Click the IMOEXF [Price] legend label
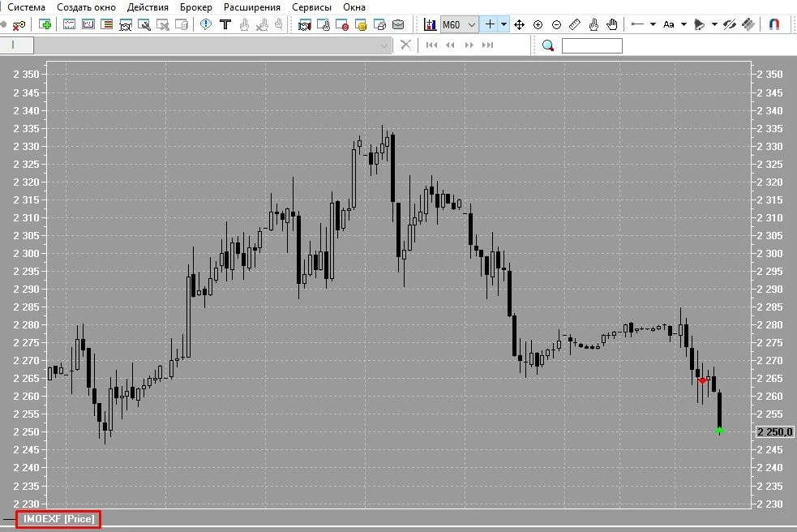Screen dimensions: 797x532 click(58, 519)
